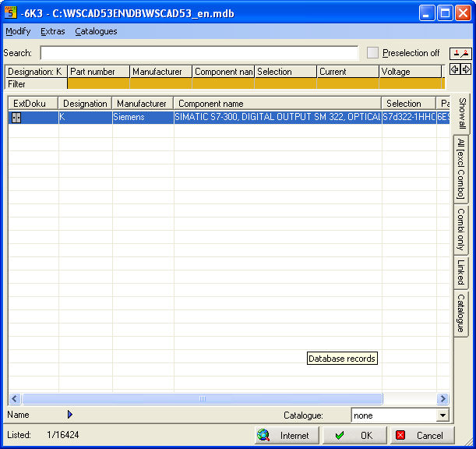Image resolution: width=476 pixels, height=449 pixels.
Task: Open the Extras menu
Action: [x=53, y=31]
